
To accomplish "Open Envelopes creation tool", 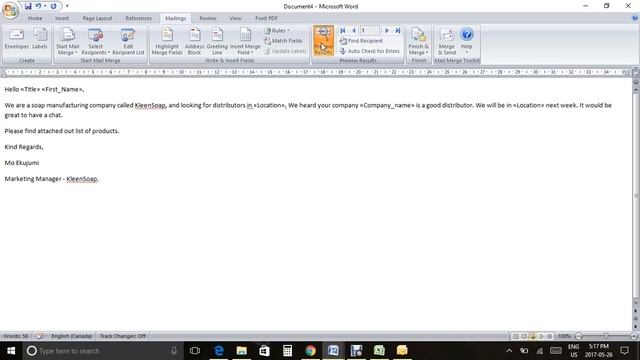I will pos(17,39).
